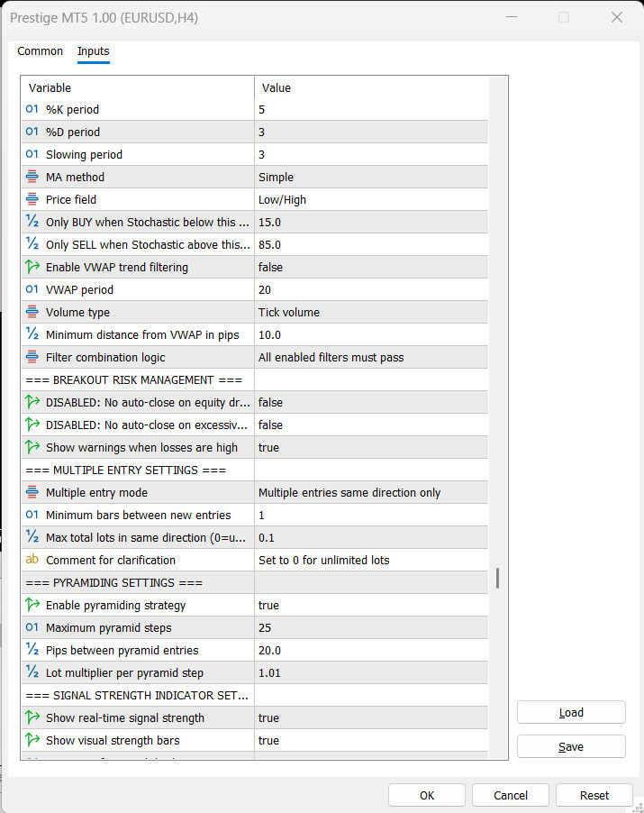This screenshot has height=813, width=644.
Task: Click the boolean icon beside Enable pyramiding strategy
Action: click(32, 605)
